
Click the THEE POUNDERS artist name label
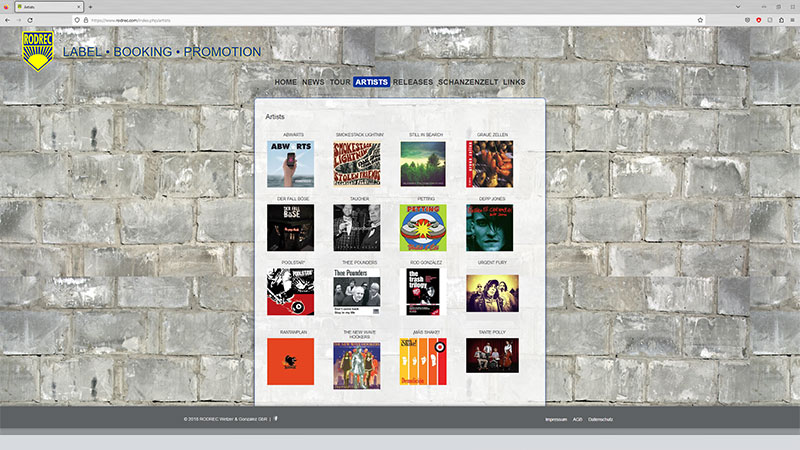click(x=360, y=262)
